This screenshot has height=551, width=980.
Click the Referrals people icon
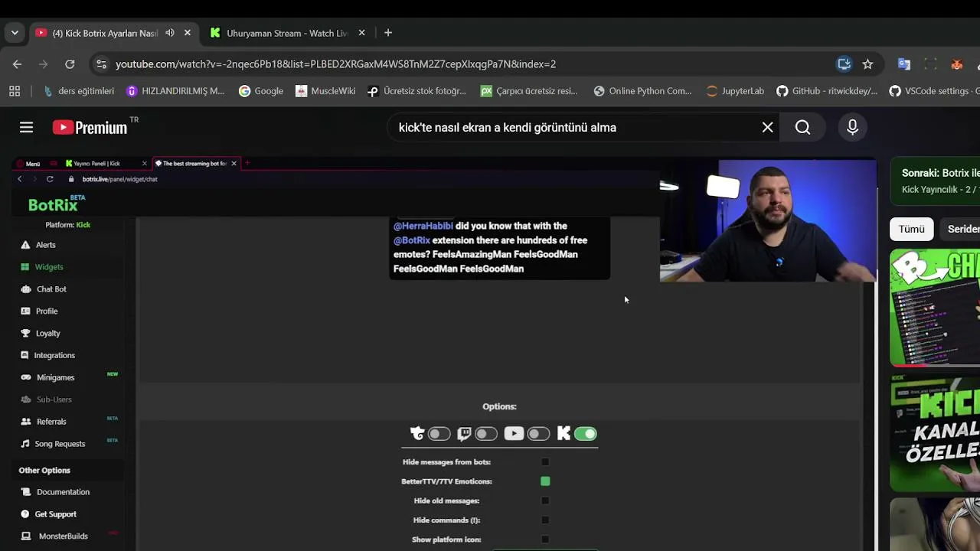[26, 422]
